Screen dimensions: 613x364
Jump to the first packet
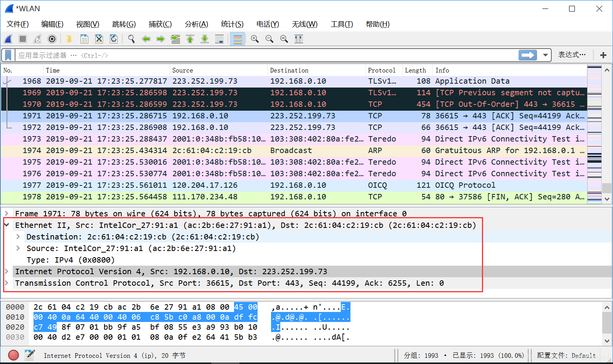190,39
